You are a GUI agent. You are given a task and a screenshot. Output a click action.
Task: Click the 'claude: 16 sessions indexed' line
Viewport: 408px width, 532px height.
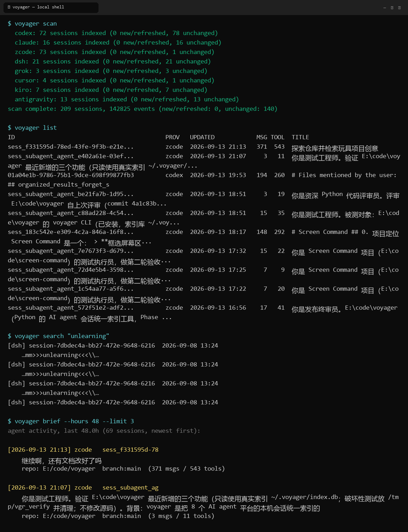118,42
